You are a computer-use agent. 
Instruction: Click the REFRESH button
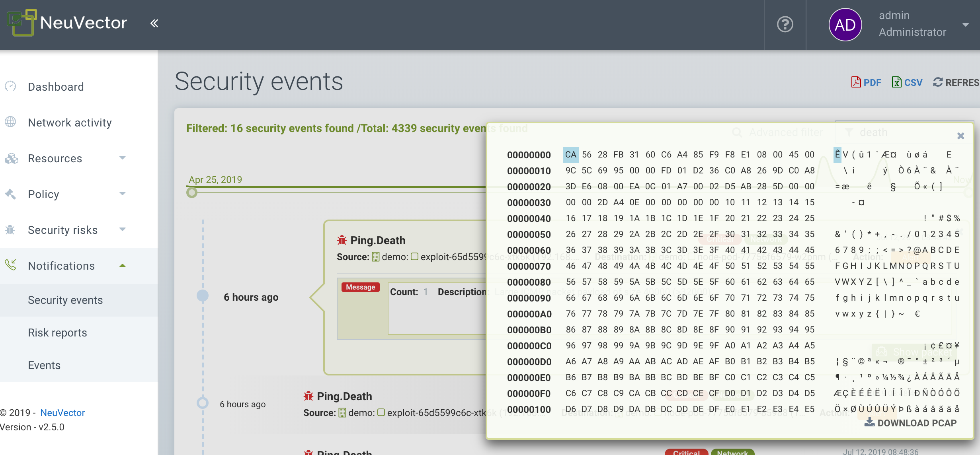point(956,82)
